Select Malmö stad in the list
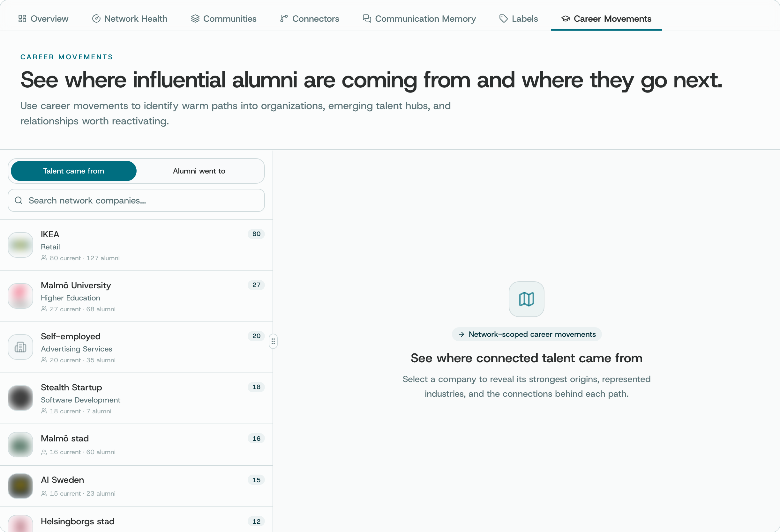This screenshot has height=532, width=780. [x=136, y=445]
